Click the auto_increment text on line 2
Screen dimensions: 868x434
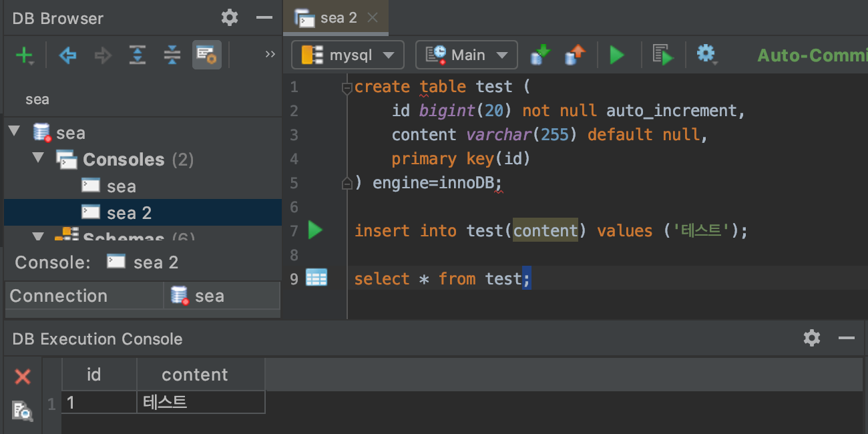pos(670,111)
